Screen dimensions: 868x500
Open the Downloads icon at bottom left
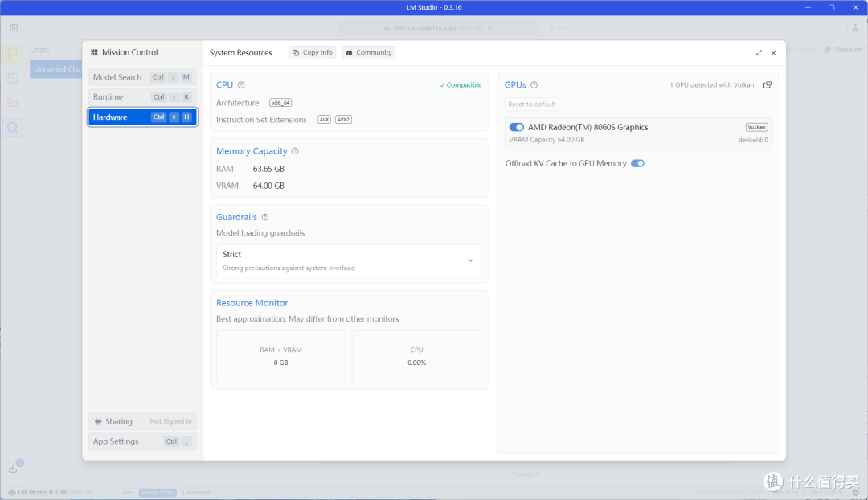(13, 469)
